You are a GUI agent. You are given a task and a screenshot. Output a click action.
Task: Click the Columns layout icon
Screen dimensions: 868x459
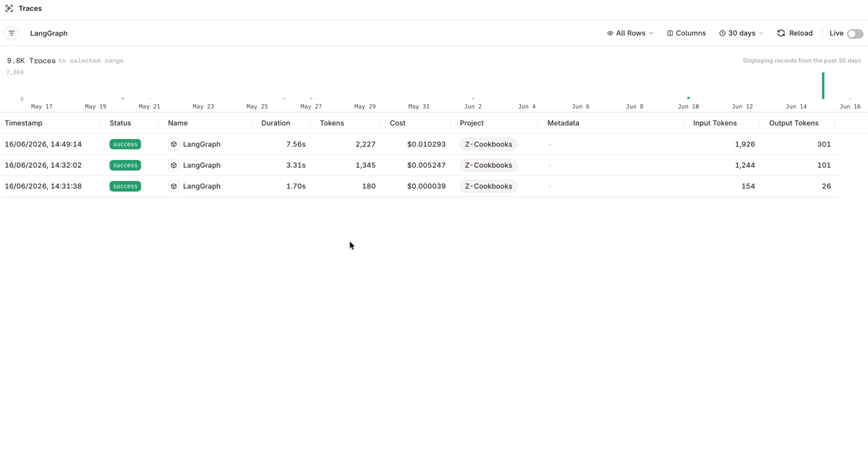(x=670, y=33)
